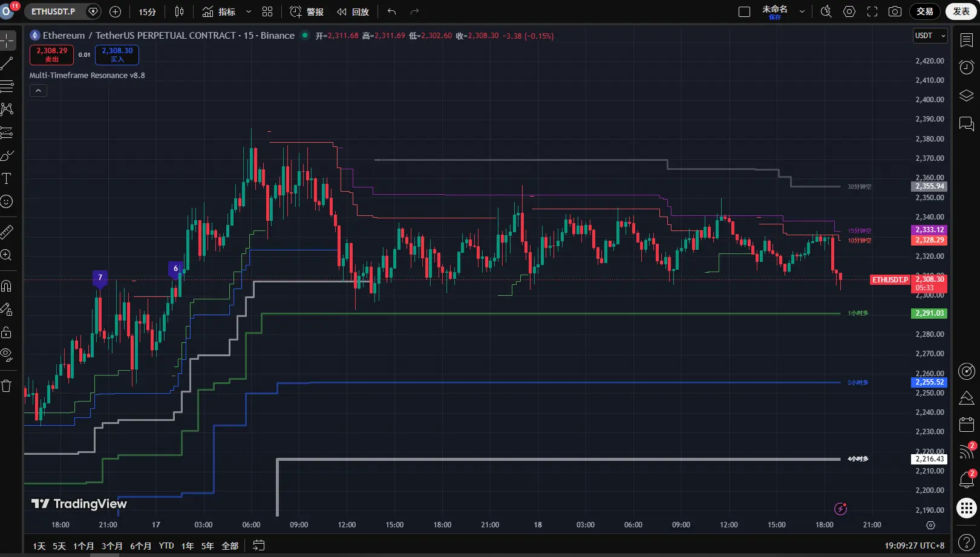
Task: Select the trend line drawing tool
Action: coord(7,64)
